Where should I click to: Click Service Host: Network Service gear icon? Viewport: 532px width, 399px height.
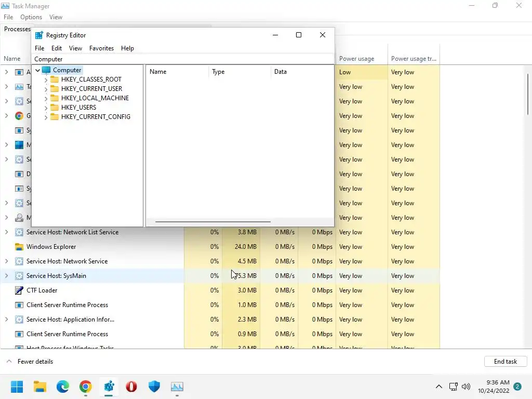(x=19, y=261)
